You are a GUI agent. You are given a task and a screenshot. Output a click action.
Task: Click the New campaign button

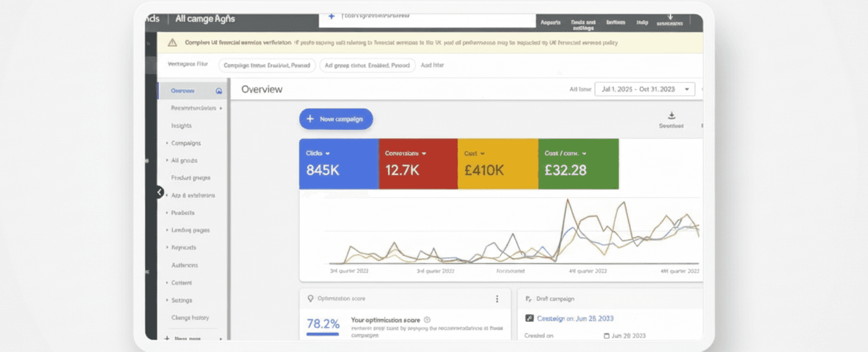point(336,119)
